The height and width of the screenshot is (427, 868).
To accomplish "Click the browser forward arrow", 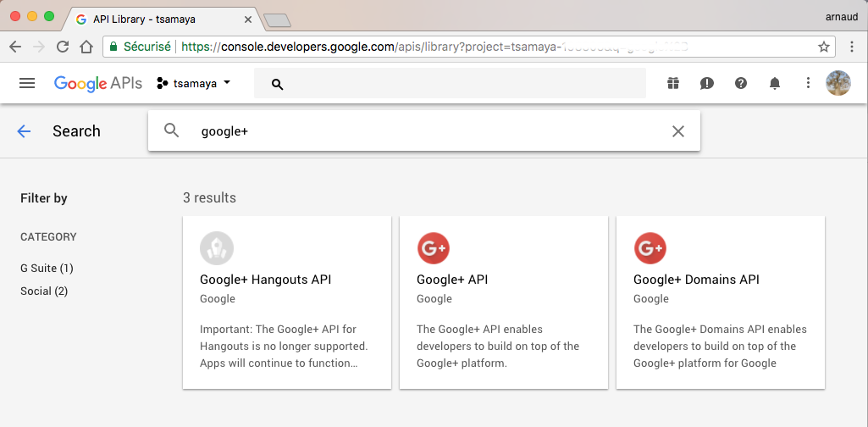I will [x=39, y=47].
